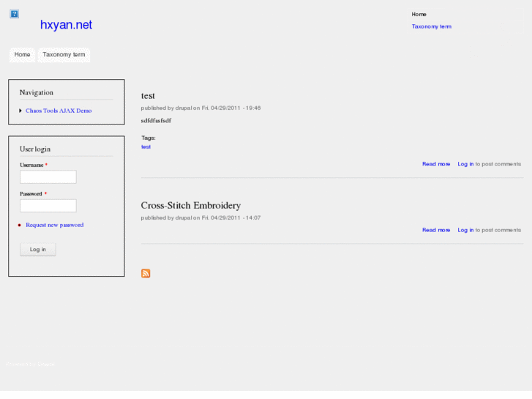Focus the Password input field
532x399 pixels.
click(48, 206)
